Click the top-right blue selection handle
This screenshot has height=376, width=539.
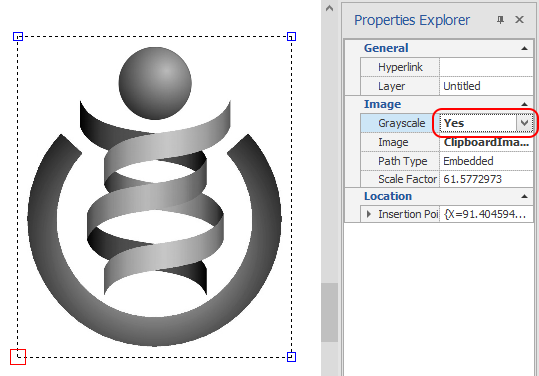[x=292, y=36]
